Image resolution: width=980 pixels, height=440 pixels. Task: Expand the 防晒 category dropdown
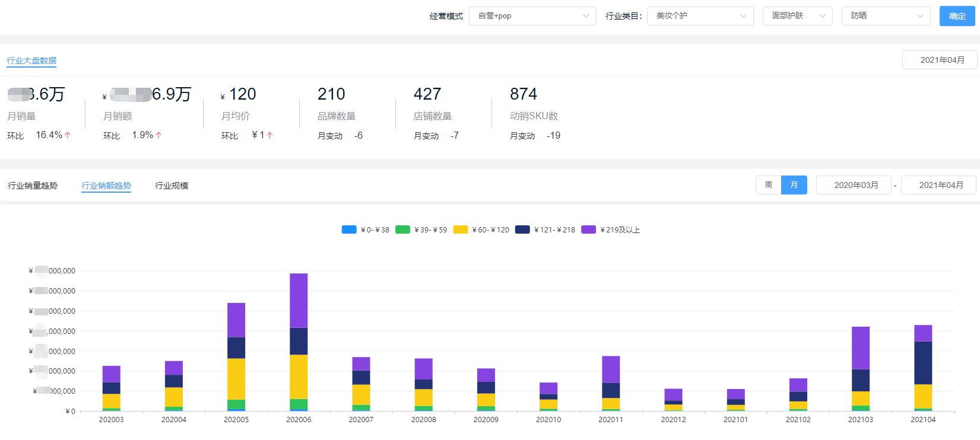(886, 16)
